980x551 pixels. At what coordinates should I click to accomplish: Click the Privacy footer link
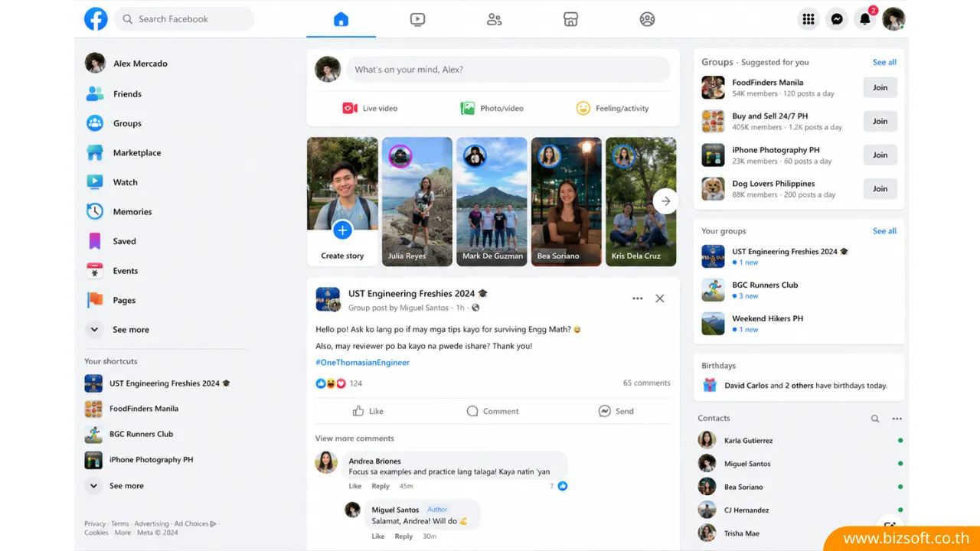point(95,524)
